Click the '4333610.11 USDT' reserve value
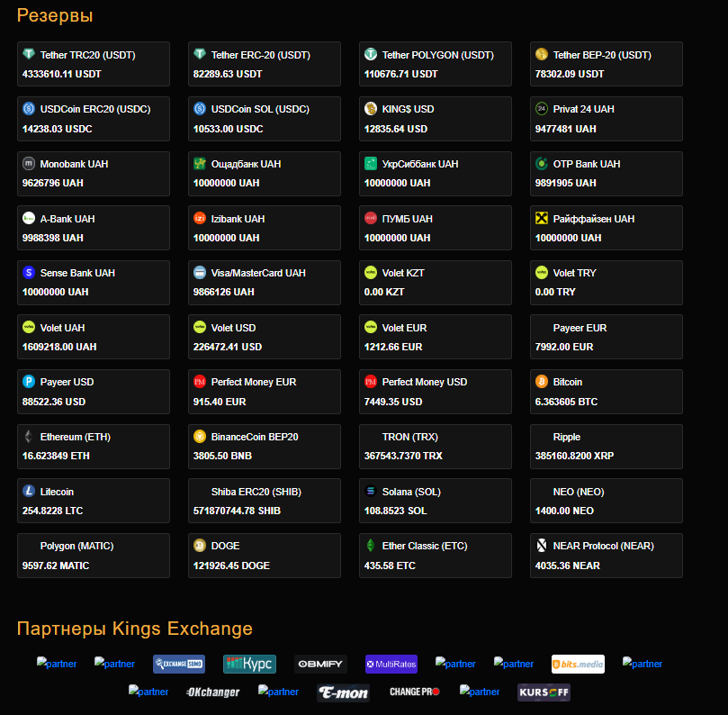The image size is (728, 715). point(62,74)
